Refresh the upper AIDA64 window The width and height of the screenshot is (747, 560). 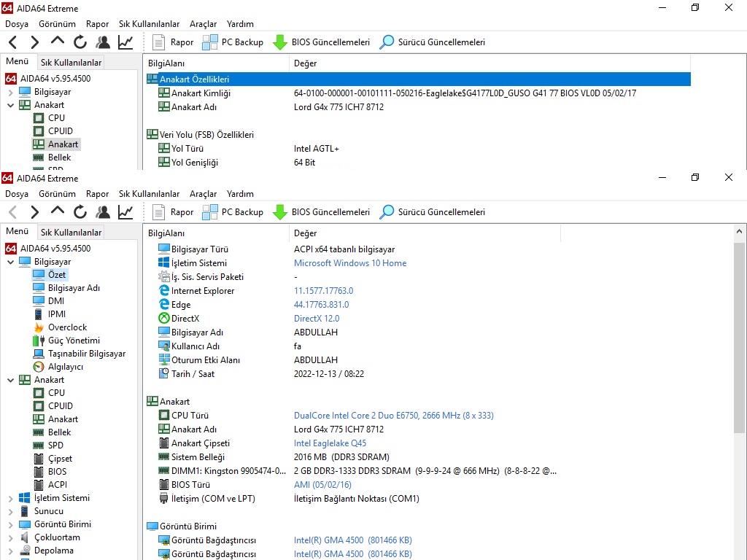[x=80, y=42]
